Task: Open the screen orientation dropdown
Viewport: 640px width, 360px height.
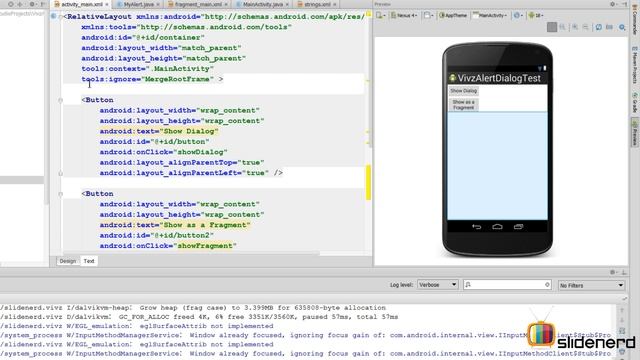Action: point(428,16)
